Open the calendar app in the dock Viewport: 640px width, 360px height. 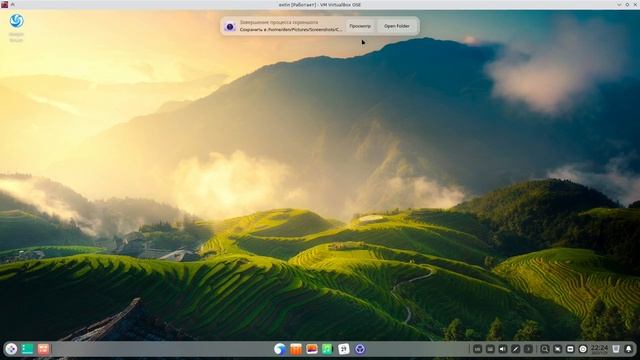(344, 349)
